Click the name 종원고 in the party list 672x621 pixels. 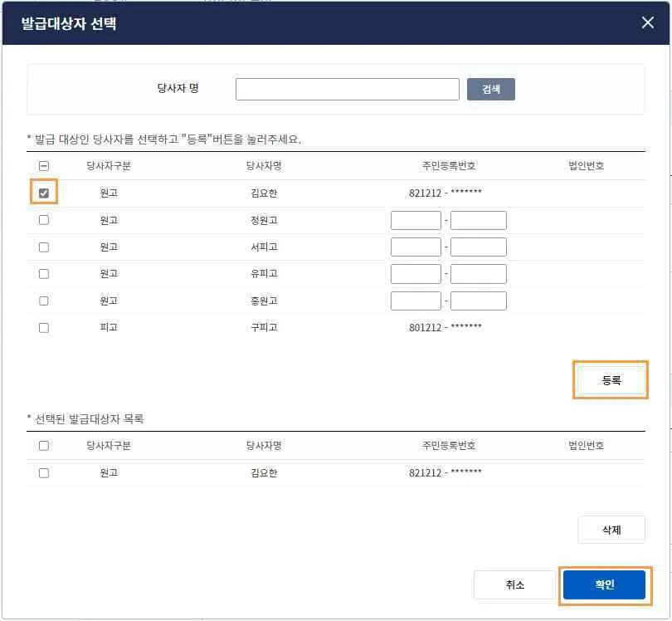click(264, 301)
